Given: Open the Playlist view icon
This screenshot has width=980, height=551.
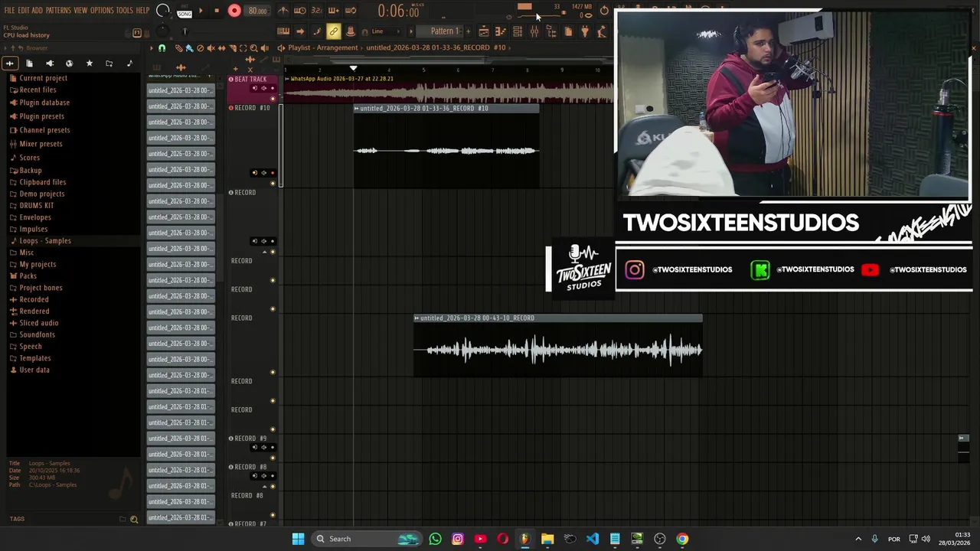Looking at the screenshot, I should [x=484, y=31].
